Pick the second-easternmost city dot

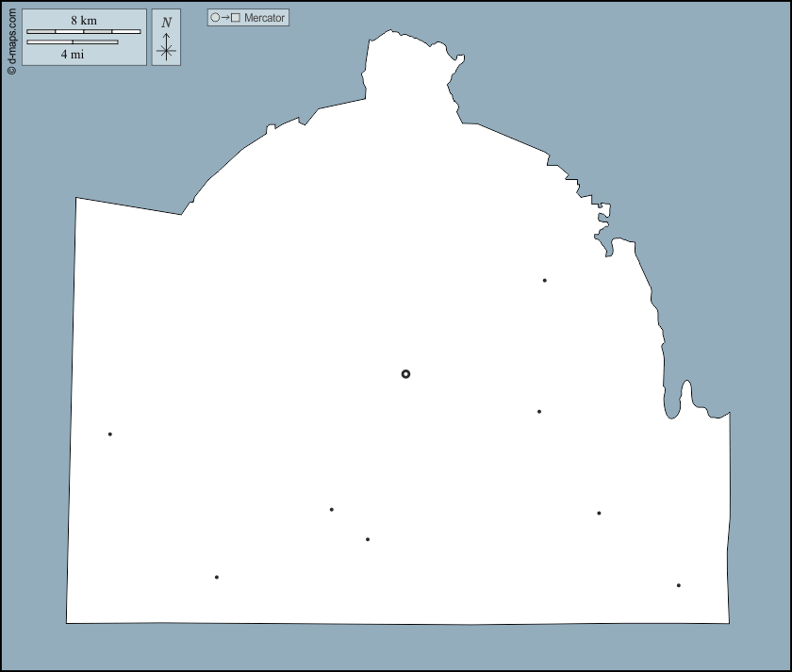point(599,514)
